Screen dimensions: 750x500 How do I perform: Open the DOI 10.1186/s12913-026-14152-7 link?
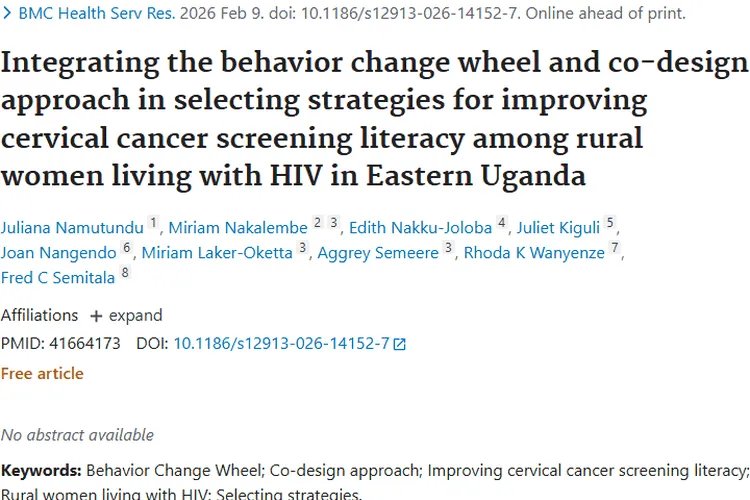281,343
